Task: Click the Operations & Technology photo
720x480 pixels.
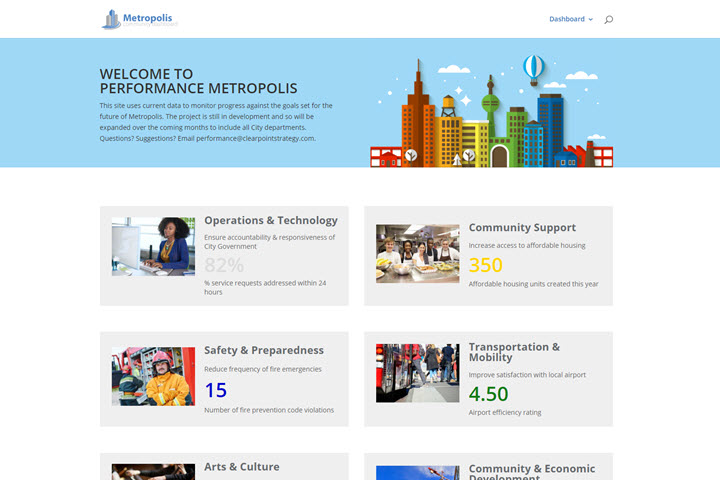Action: pyautogui.click(x=153, y=246)
